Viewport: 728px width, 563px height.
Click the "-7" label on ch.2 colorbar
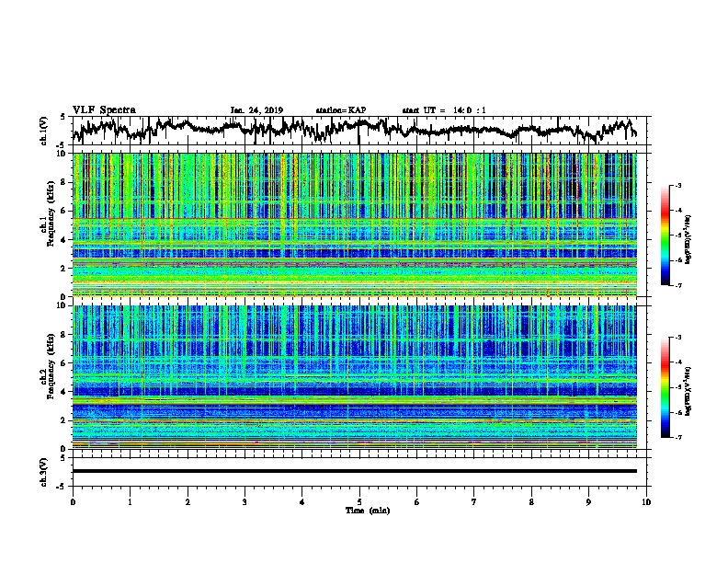coord(677,437)
